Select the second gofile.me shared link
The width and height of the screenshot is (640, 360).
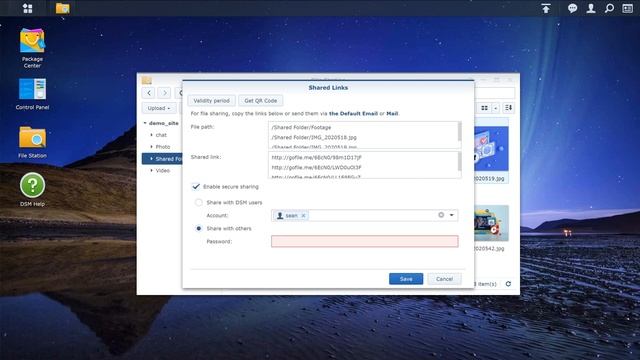316,167
